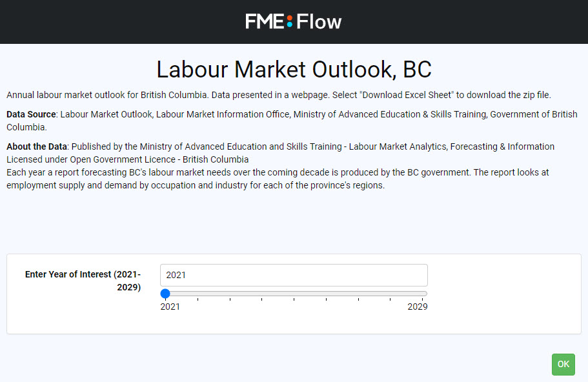This screenshot has width=588, height=382.
Task: Click the Labour Market Outlook heading
Action: (x=294, y=69)
